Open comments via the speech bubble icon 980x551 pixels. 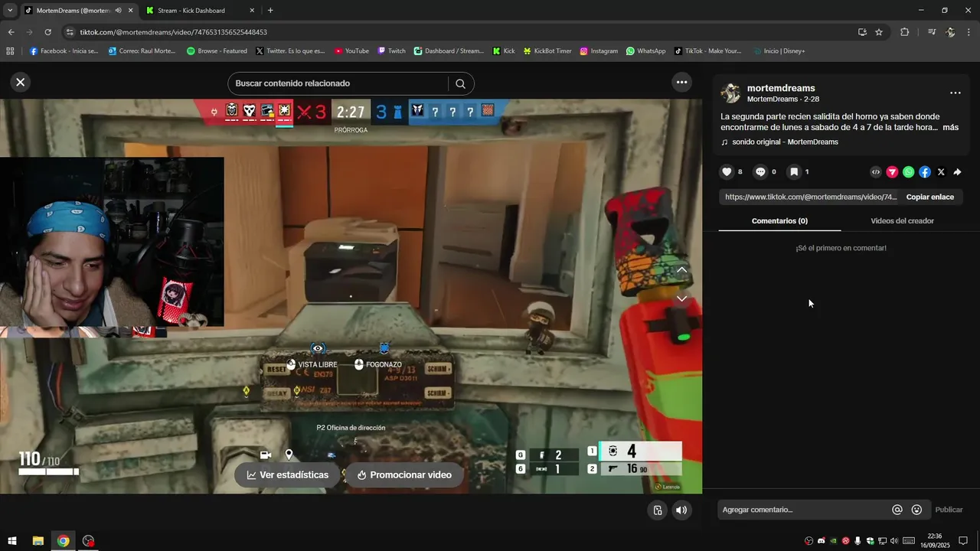point(760,172)
